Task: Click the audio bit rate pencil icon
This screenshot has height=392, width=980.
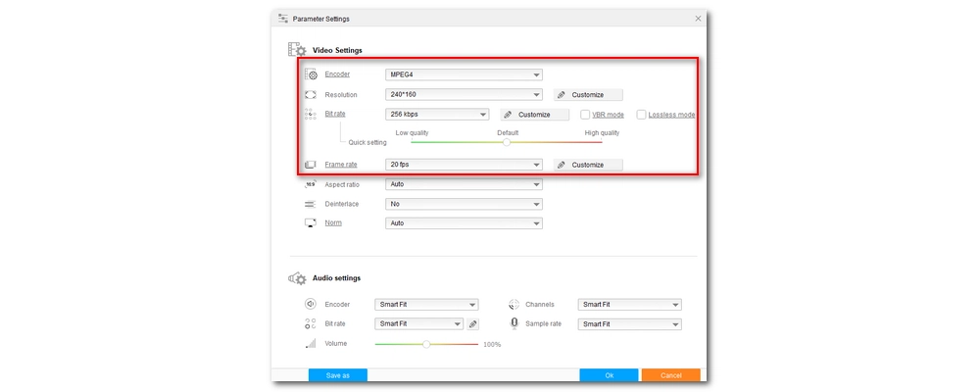Action: click(472, 323)
